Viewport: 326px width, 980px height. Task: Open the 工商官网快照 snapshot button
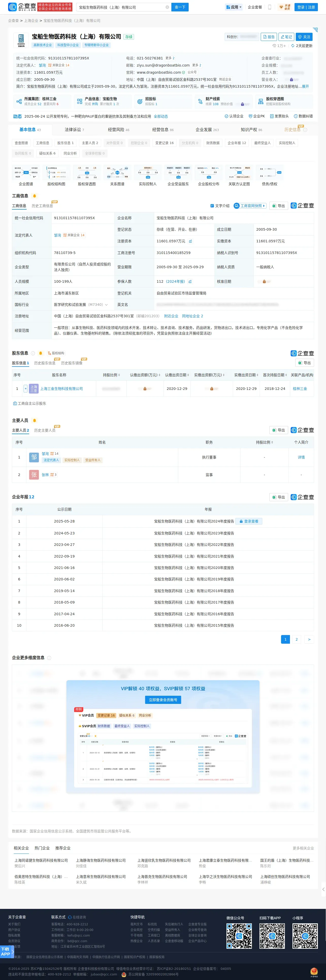[x=250, y=206]
